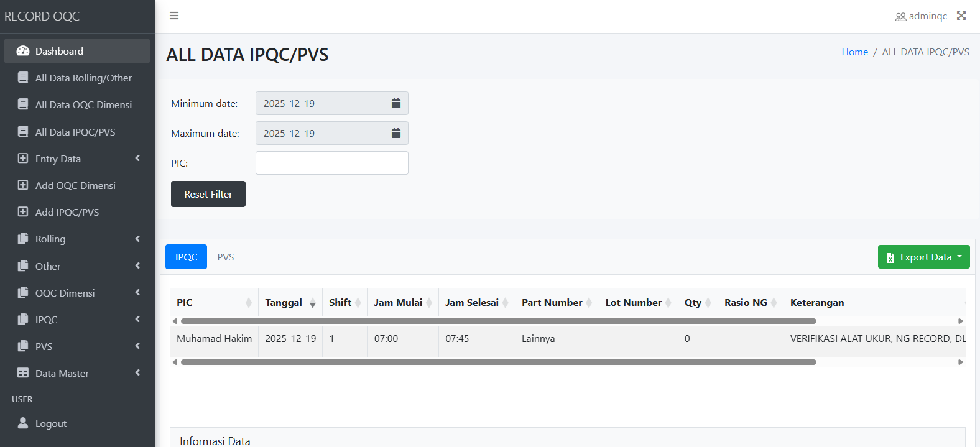This screenshot has width=980, height=447.
Task: Click the PIC input field
Action: pos(331,163)
